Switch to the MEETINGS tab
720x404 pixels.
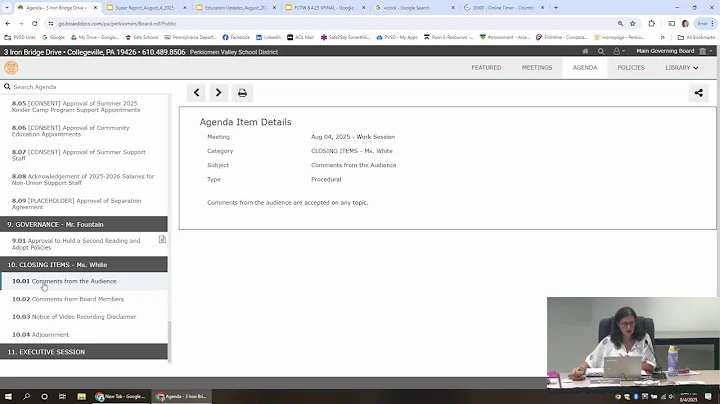[537, 67]
